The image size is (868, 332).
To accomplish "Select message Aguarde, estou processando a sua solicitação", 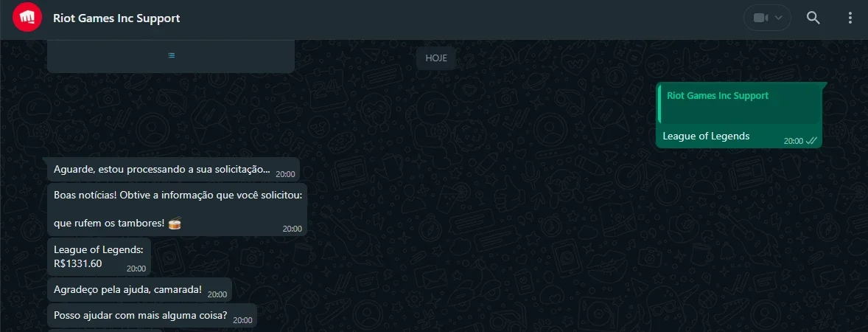I will 173,170.
